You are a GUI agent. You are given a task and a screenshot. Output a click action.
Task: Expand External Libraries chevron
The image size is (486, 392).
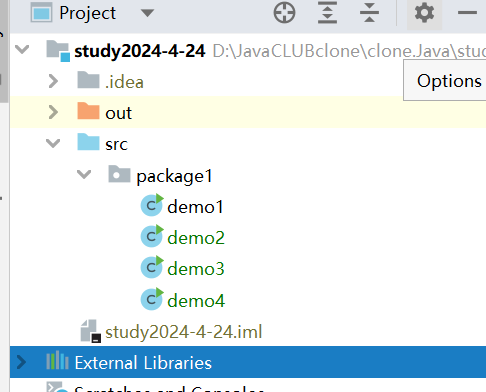click(21, 362)
